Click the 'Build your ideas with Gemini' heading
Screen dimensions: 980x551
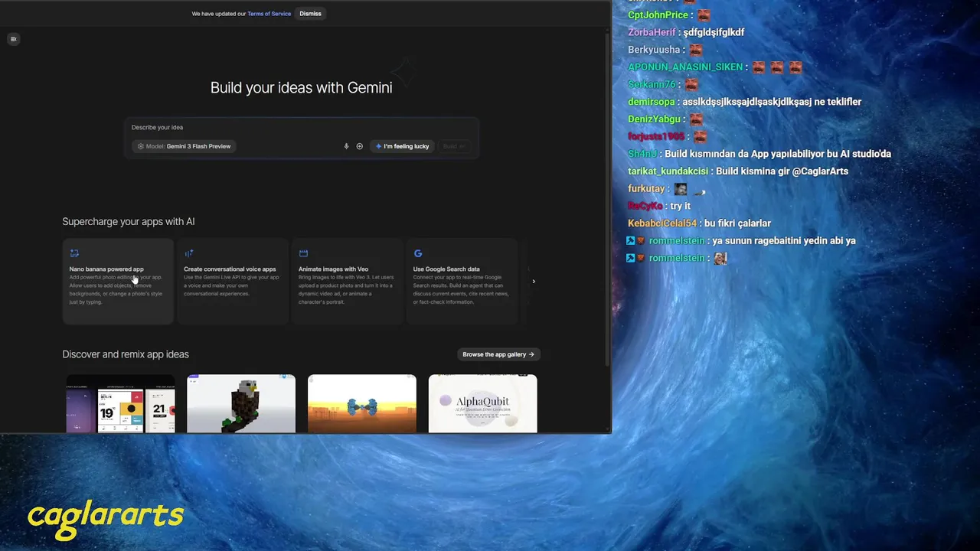[x=301, y=87]
